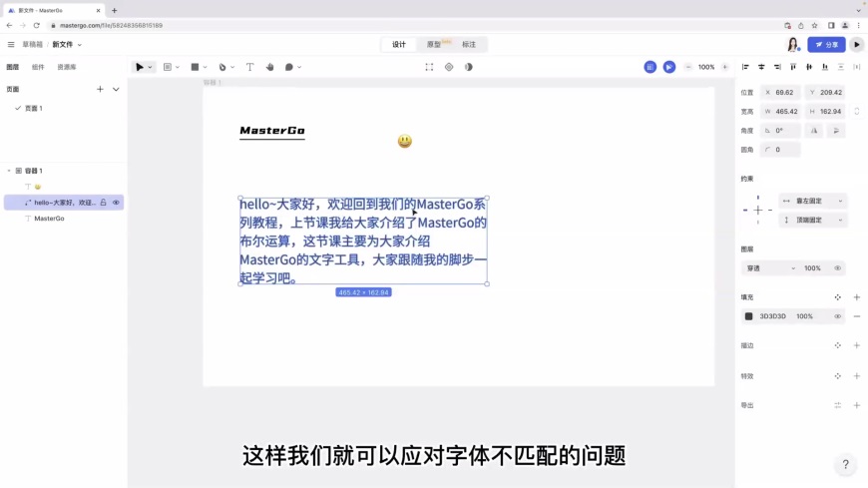Click the blue play circle icon
Image resolution: width=868 pixels, height=488 pixels.
tap(669, 67)
